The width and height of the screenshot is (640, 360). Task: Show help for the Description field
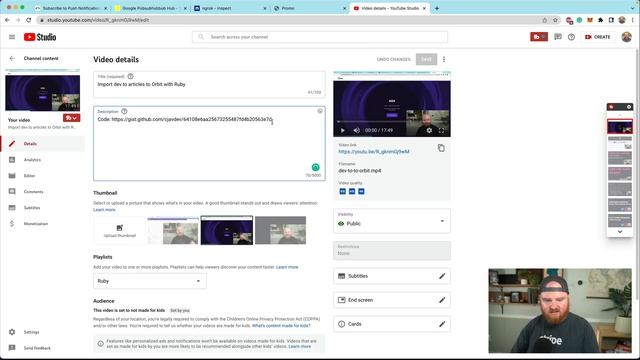(124, 111)
